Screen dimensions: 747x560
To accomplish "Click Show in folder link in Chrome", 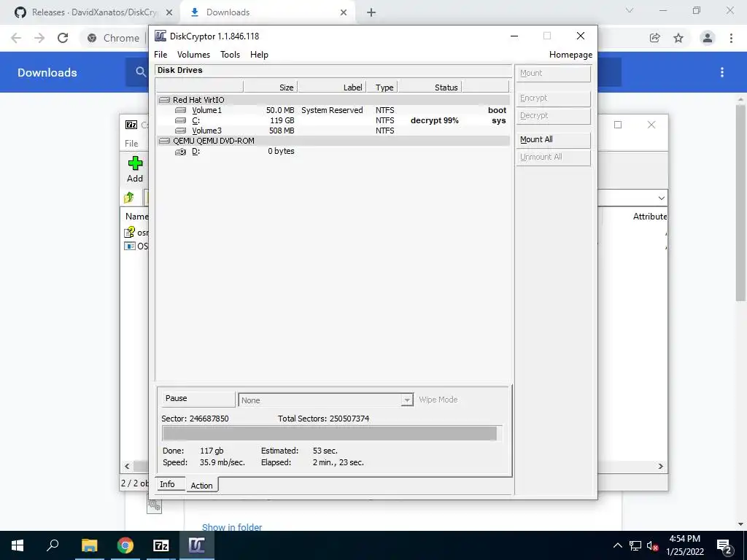I will (232, 527).
